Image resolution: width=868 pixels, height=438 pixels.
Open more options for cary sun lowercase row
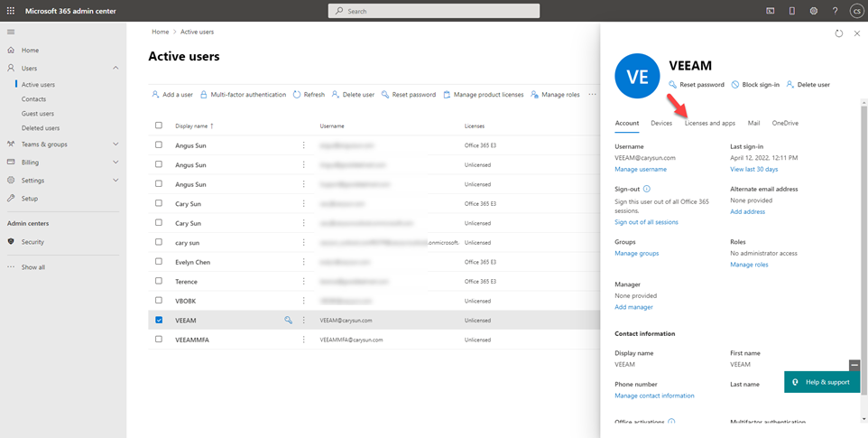click(x=303, y=243)
